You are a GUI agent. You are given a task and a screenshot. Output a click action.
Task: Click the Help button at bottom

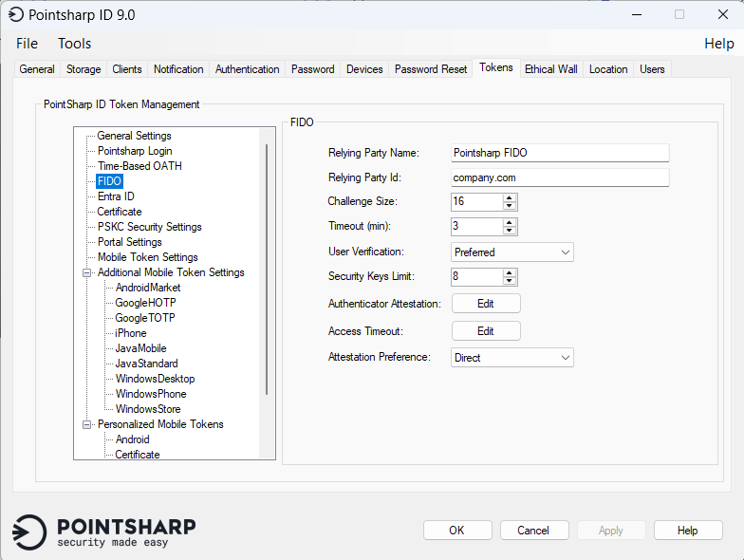[688, 530]
